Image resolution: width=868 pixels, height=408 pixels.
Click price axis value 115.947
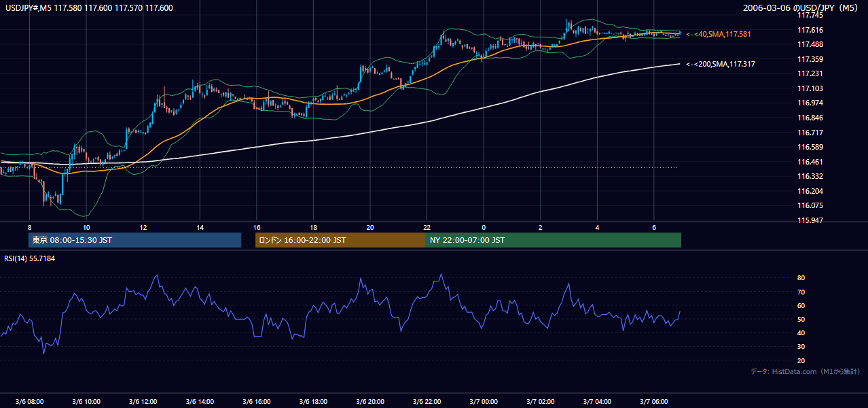[811, 220]
